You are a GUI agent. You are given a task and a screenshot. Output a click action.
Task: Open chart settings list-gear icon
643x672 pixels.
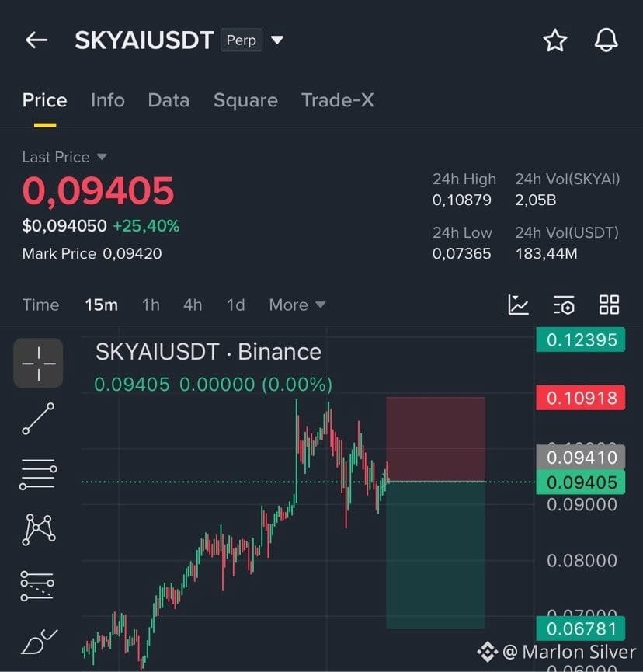click(x=564, y=305)
